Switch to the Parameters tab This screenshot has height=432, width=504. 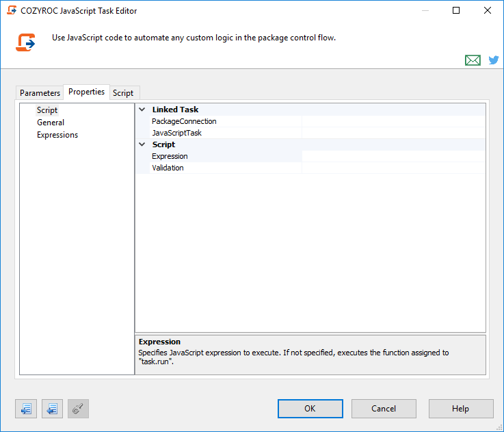point(40,93)
